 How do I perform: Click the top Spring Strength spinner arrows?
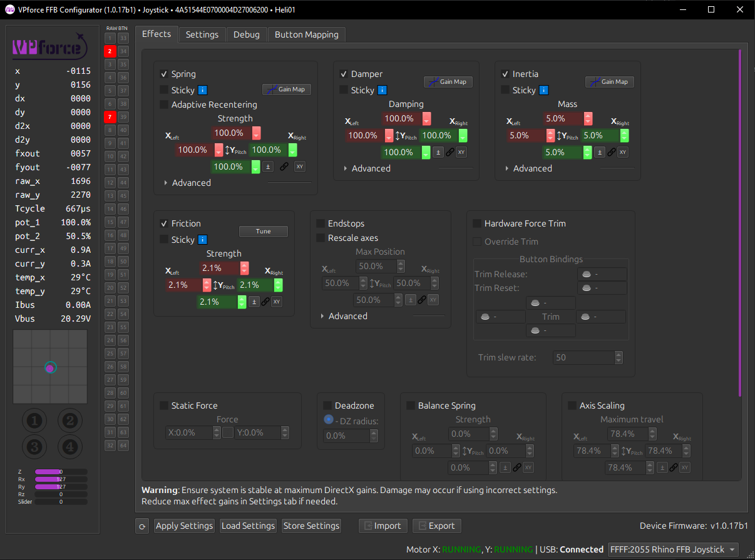coord(256,133)
